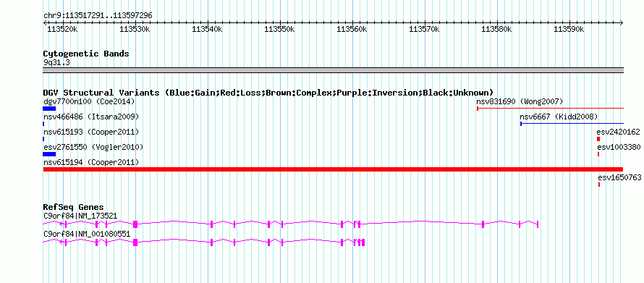This screenshot has height=283, width=644.
Task: Open the esv2761550 (Vogler2010) variant label
Action: click(x=93, y=147)
